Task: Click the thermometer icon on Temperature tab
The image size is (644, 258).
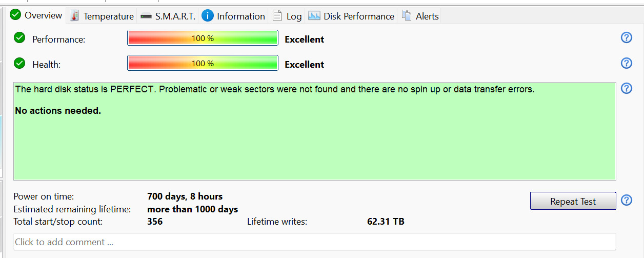Action: pyautogui.click(x=75, y=16)
